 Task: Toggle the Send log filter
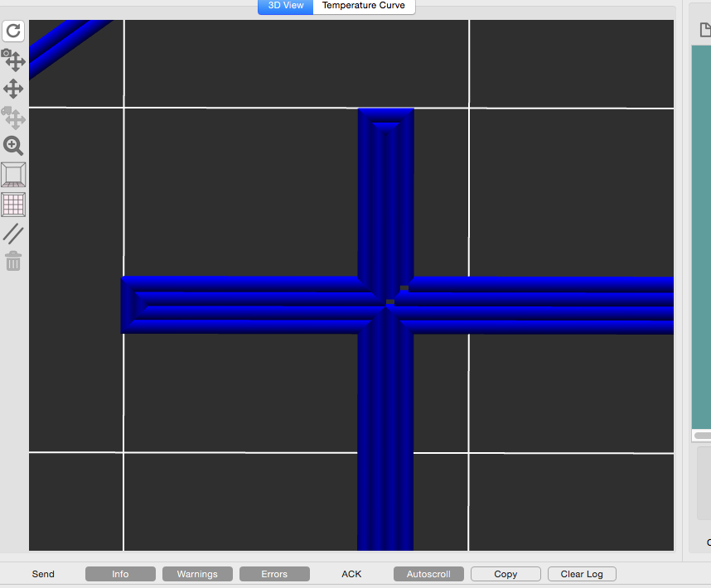click(x=43, y=574)
